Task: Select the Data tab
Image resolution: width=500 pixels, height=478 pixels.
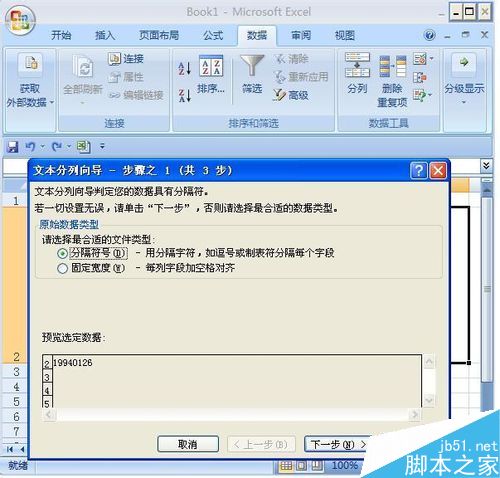Action: (x=257, y=35)
